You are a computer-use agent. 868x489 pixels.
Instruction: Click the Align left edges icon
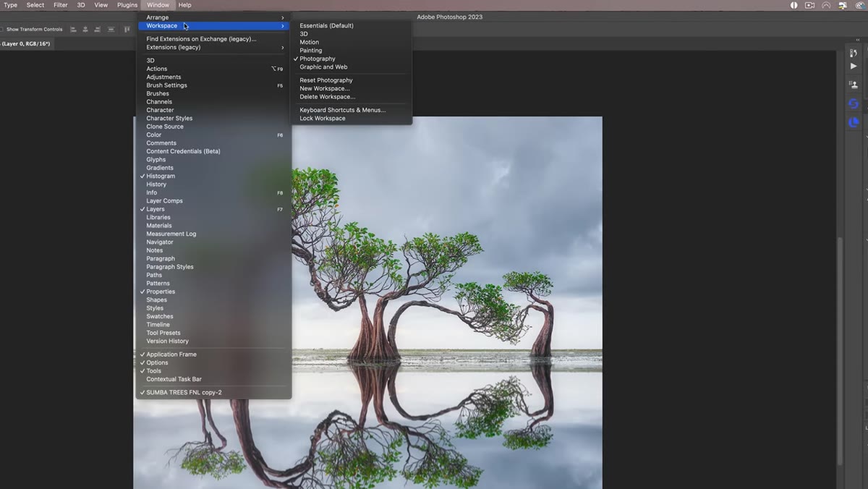click(74, 30)
